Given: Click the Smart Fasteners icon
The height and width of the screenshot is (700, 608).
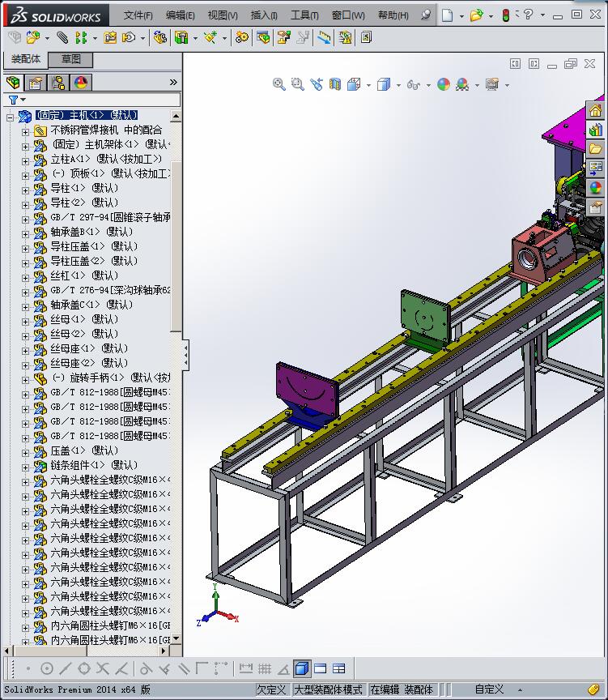Looking at the screenshot, I should tap(110, 37).
